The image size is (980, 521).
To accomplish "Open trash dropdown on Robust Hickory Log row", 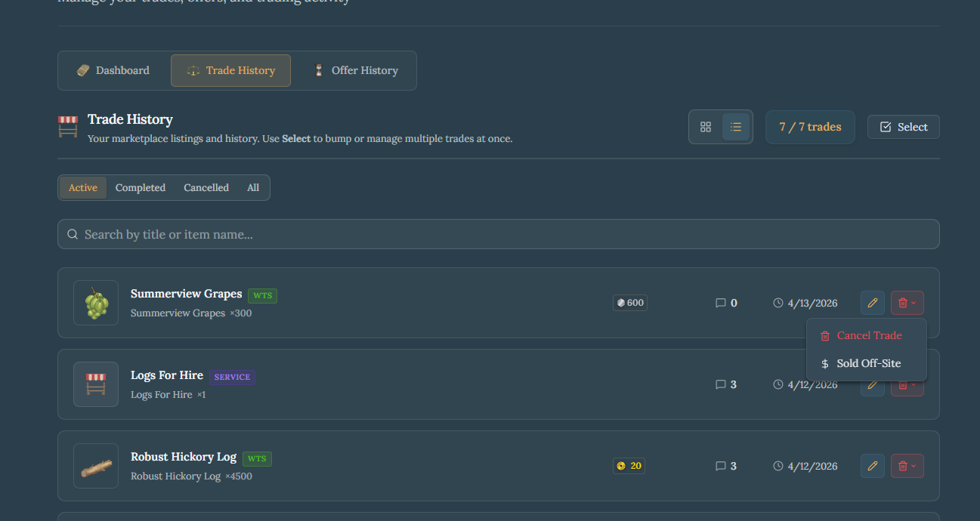I will click(x=907, y=466).
